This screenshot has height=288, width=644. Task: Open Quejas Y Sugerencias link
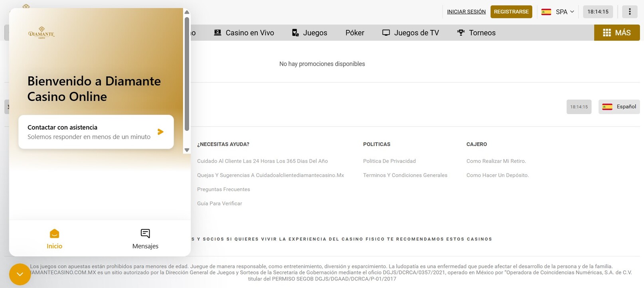[271, 175]
